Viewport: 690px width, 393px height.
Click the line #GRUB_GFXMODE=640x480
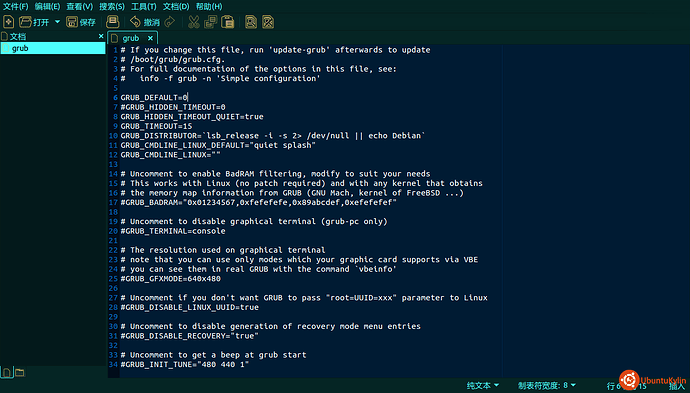(171, 279)
